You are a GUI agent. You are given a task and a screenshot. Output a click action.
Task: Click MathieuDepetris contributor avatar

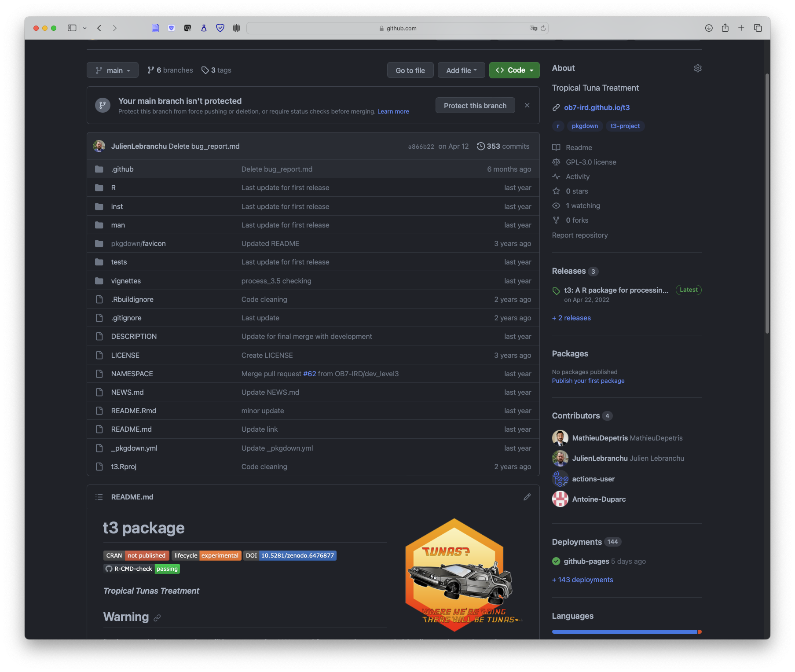pyautogui.click(x=560, y=438)
